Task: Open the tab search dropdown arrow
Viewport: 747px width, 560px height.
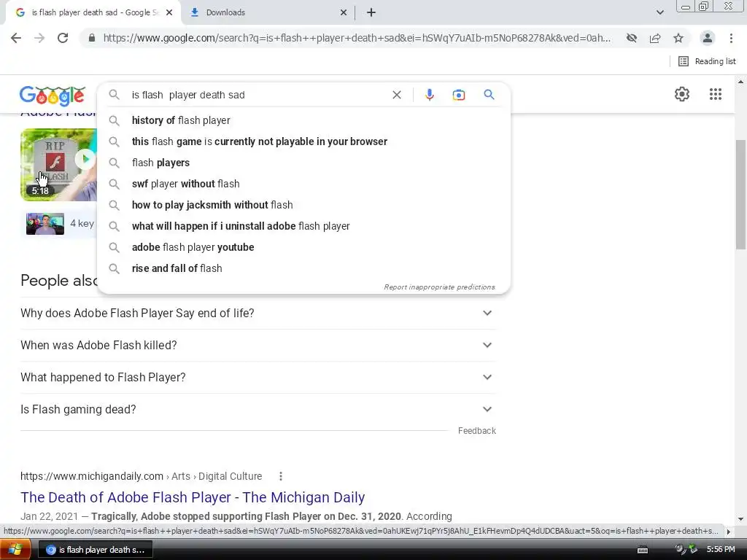Action: tap(659, 13)
